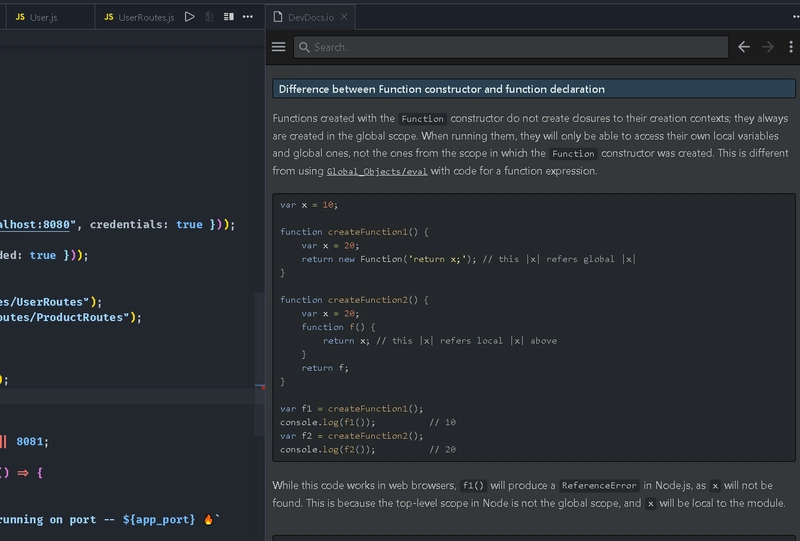
Task: Click the console.log(f1()); line
Action: click(x=328, y=422)
